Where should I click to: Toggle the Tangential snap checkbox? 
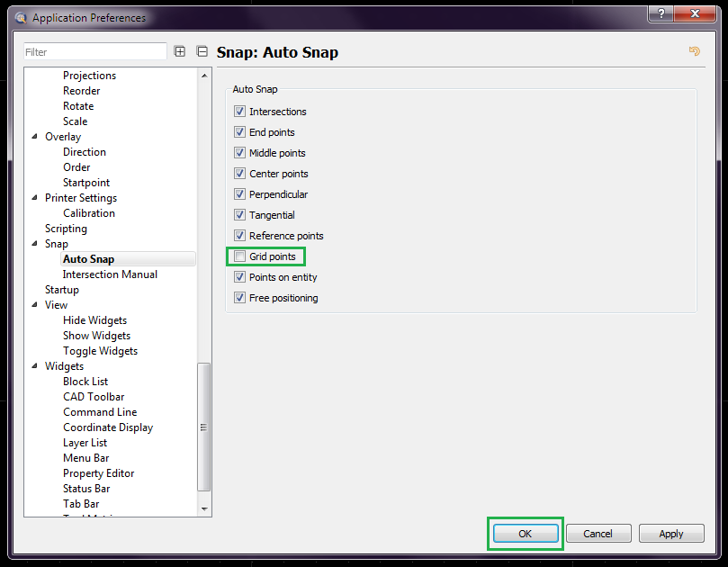240,215
